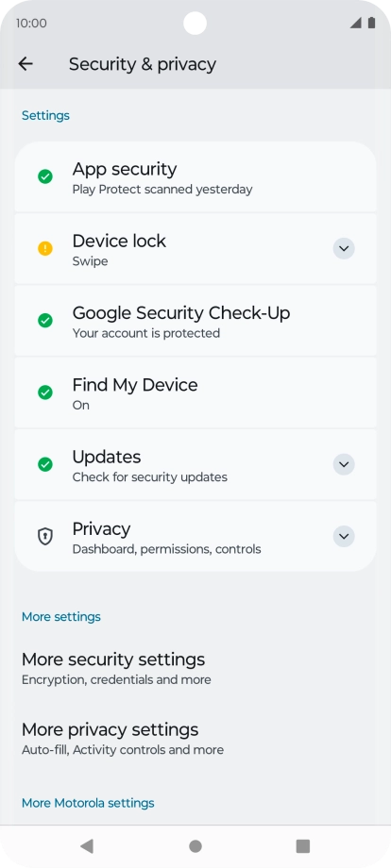Tap the Security & privacy page title
The height and width of the screenshot is (868, 391).
[x=143, y=64]
